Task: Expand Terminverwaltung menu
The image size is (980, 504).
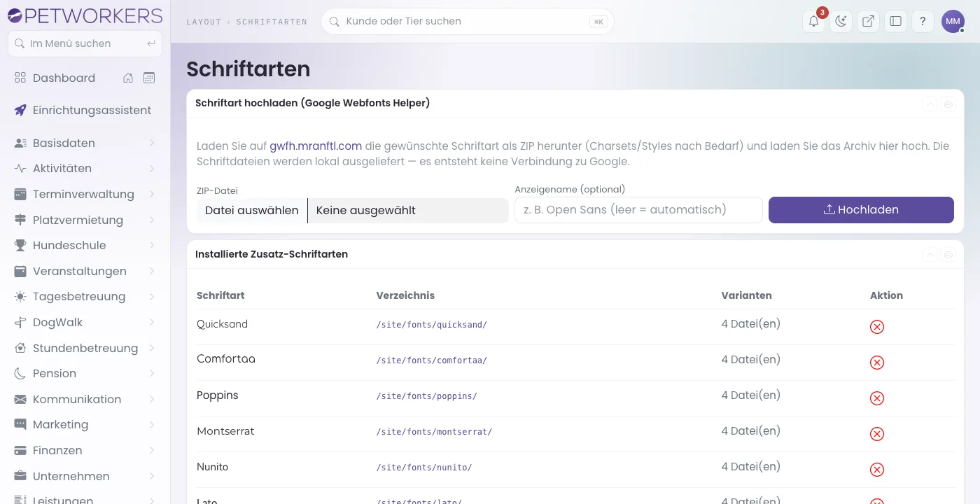Action: (x=85, y=194)
